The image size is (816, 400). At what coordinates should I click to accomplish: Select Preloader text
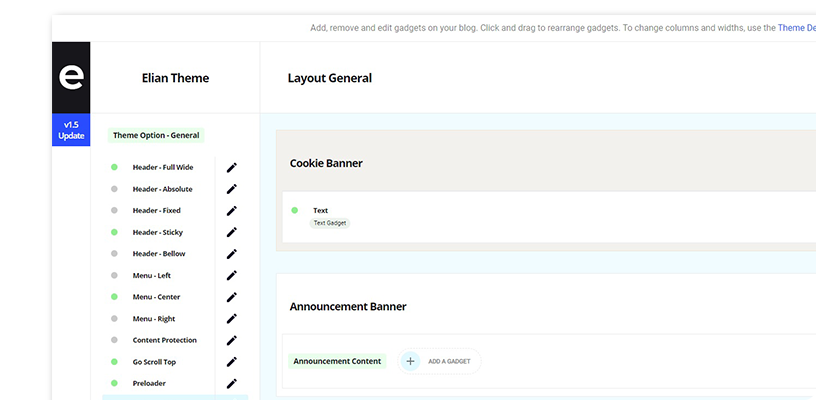click(x=149, y=383)
